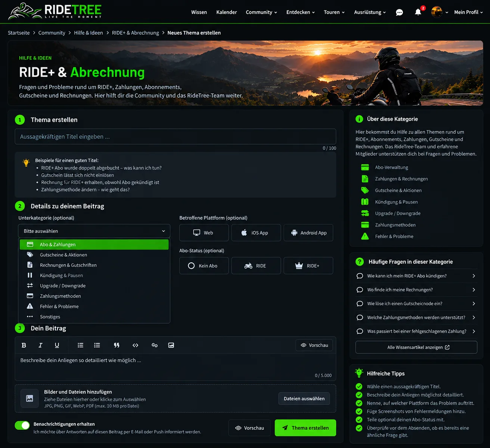Choose 'Fehler & Probleme' dropdown option
The height and width of the screenshot is (448, 490).
coord(94,306)
